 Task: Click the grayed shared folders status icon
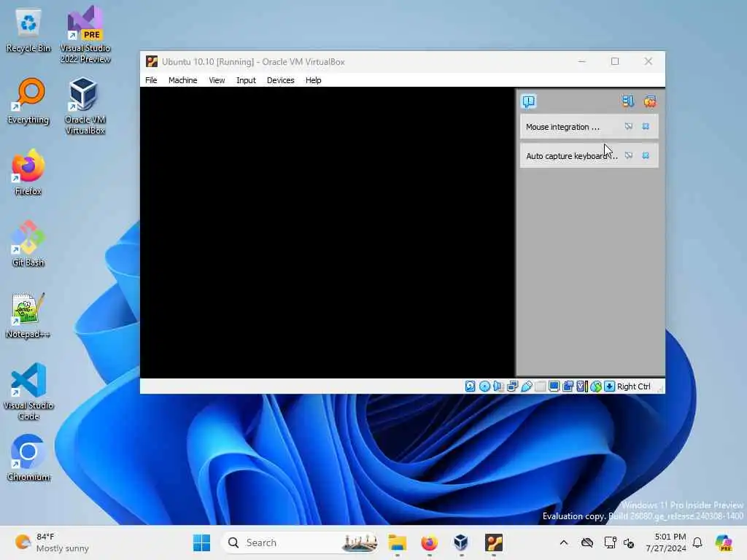(x=541, y=386)
